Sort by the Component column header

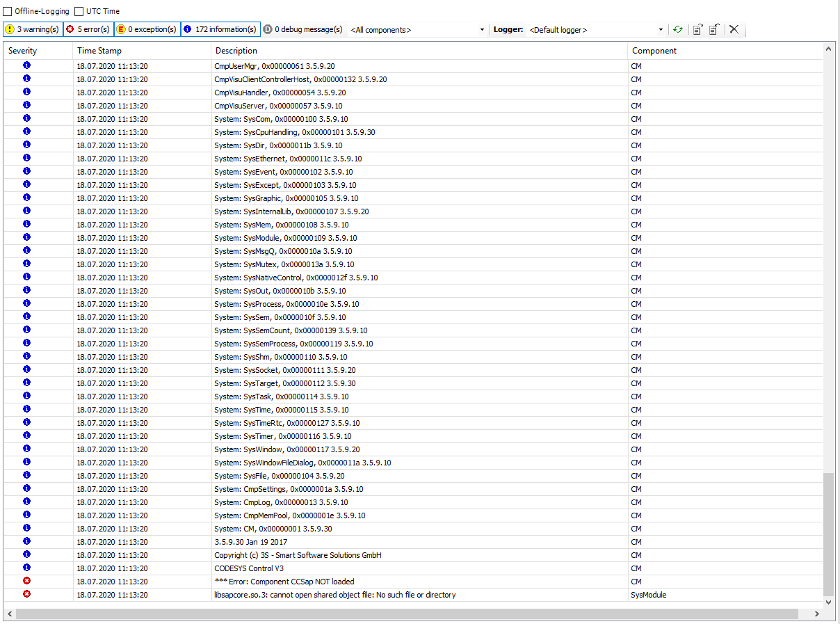click(725, 51)
